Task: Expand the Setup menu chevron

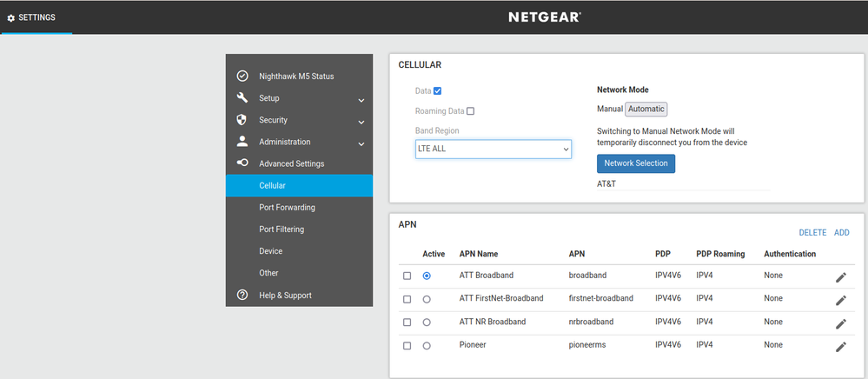Action: pyautogui.click(x=361, y=101)
